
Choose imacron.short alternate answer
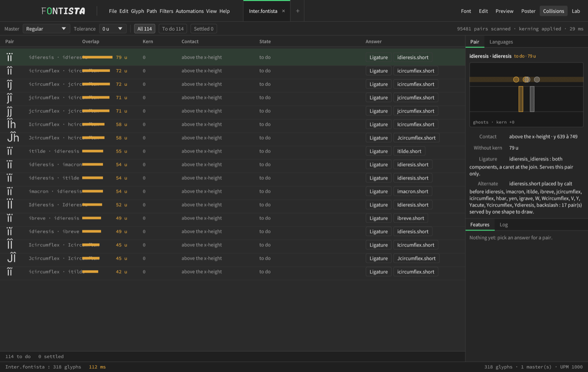(x=412, y=191)
